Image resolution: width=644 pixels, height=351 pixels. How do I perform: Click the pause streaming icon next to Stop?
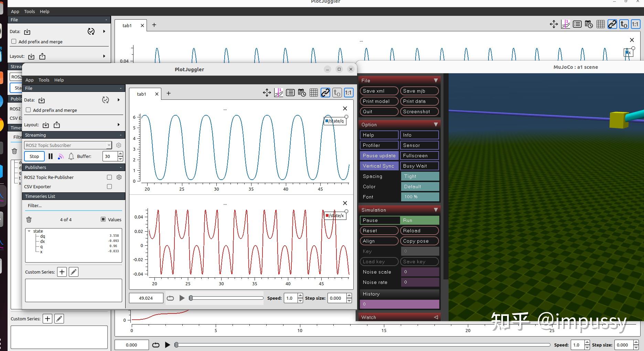pos(51,156)
